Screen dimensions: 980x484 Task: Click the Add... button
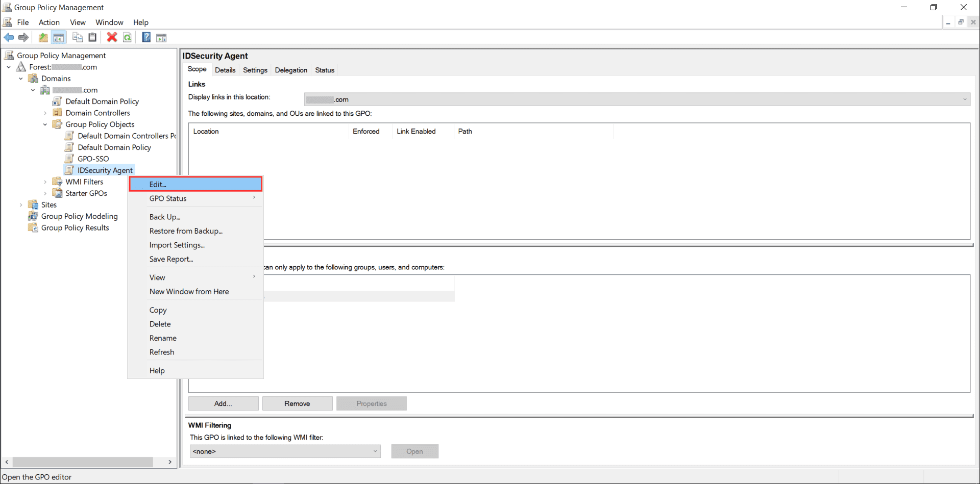pyautogui.click(x=223, y=403)
